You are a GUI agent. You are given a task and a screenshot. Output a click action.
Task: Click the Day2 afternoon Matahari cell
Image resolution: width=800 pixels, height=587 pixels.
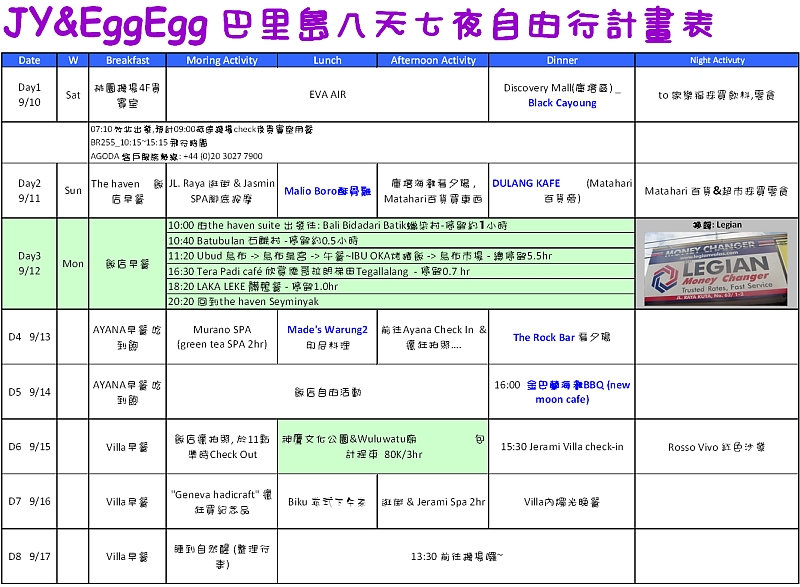433,191
